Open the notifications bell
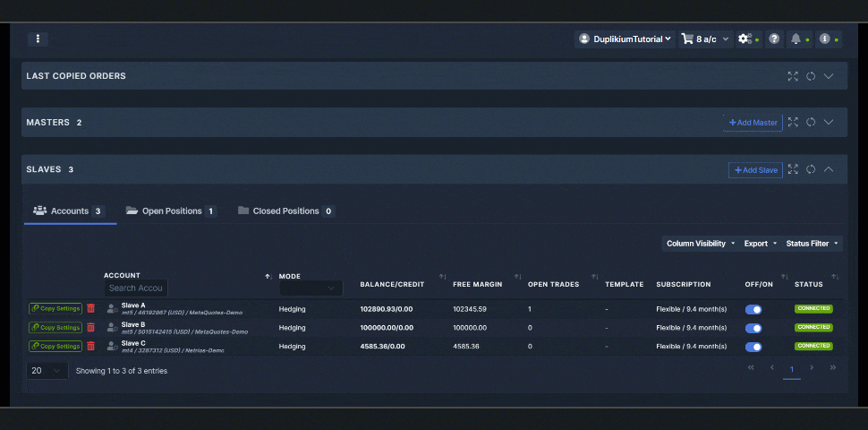Viewport: 868px width, 430px height. (x=796, y=39)
